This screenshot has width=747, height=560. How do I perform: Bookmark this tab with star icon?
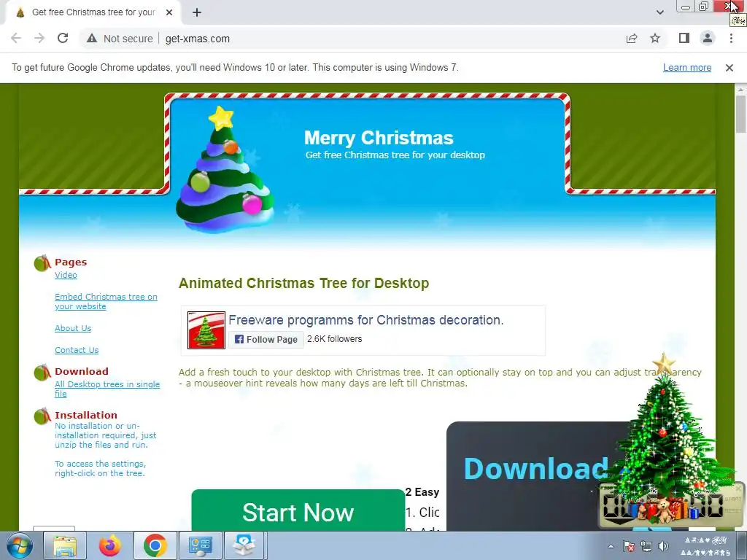point(655,38)
